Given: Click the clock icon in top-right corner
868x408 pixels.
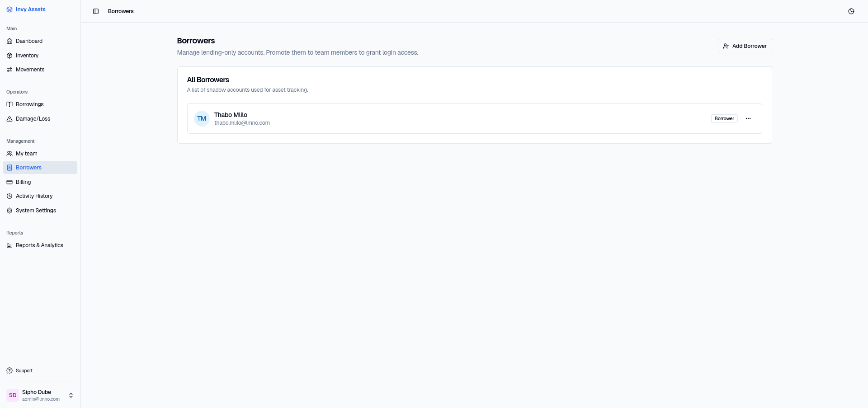Looking at the screenshot, I should [851, 11].
